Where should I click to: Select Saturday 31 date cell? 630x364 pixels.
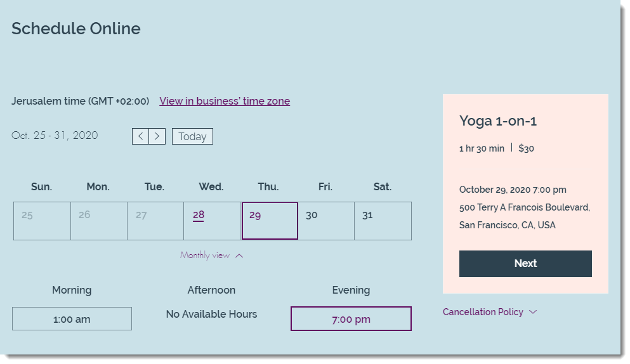click(x=383, y=221)
